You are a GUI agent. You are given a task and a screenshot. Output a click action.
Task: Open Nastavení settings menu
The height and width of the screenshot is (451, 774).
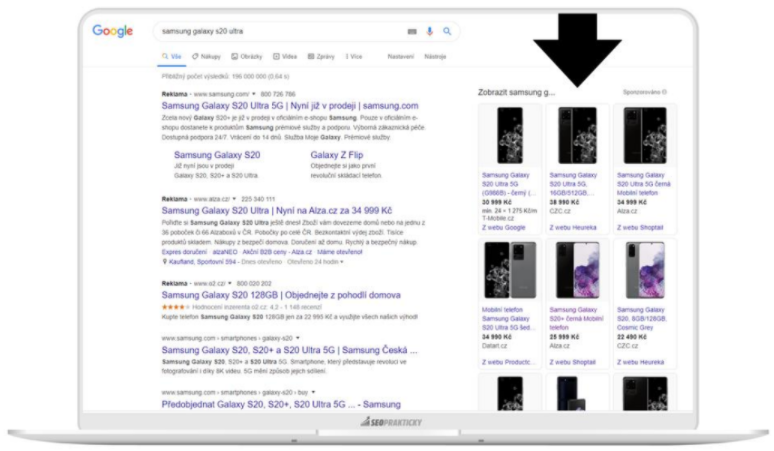click(x=400, y=57)
